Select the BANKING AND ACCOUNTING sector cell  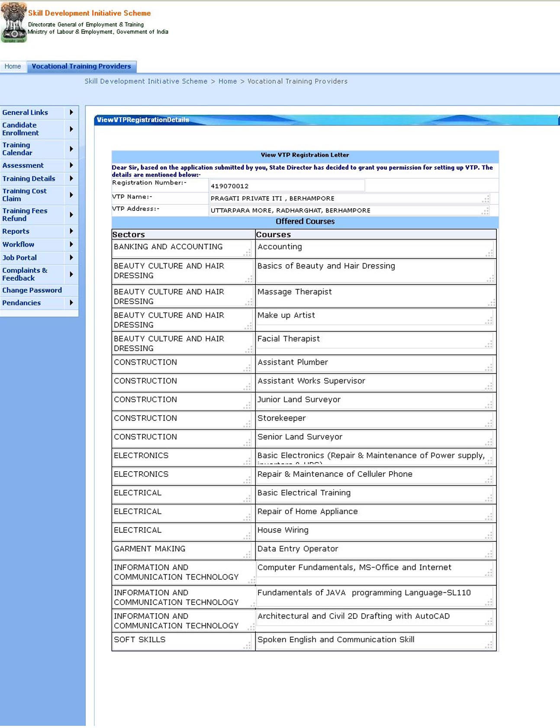pos(183,249)
